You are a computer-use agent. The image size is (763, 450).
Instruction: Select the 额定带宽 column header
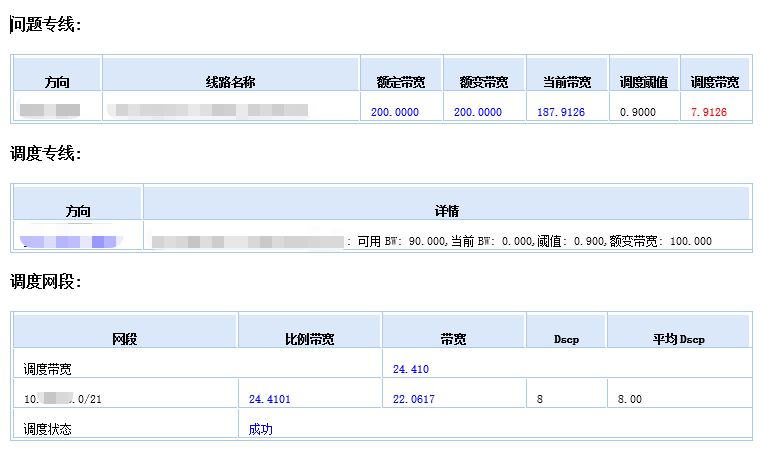click(400, 82)
